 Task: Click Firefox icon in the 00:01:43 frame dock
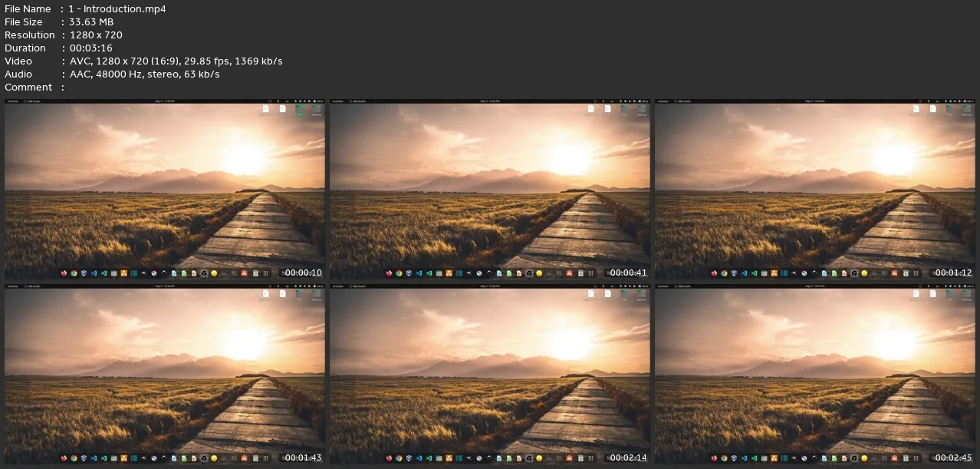pyautogui.click(x=64, y=457)
